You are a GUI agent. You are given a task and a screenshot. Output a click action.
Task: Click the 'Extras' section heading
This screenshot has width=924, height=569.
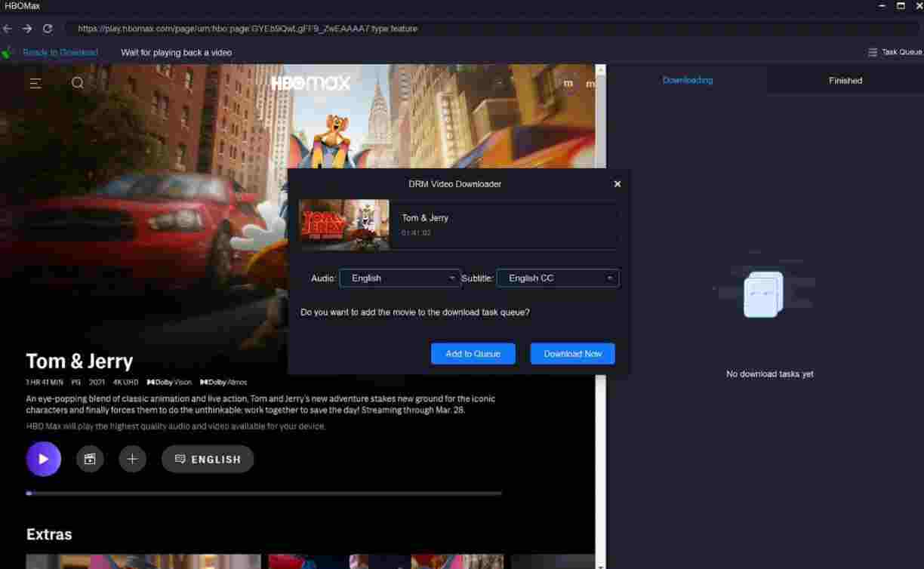[49, 534]
